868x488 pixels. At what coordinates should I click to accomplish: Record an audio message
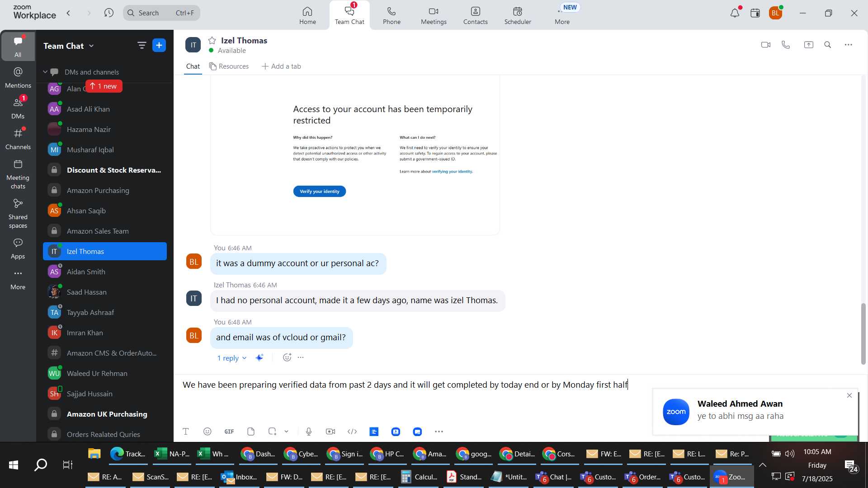pos(309,432)
